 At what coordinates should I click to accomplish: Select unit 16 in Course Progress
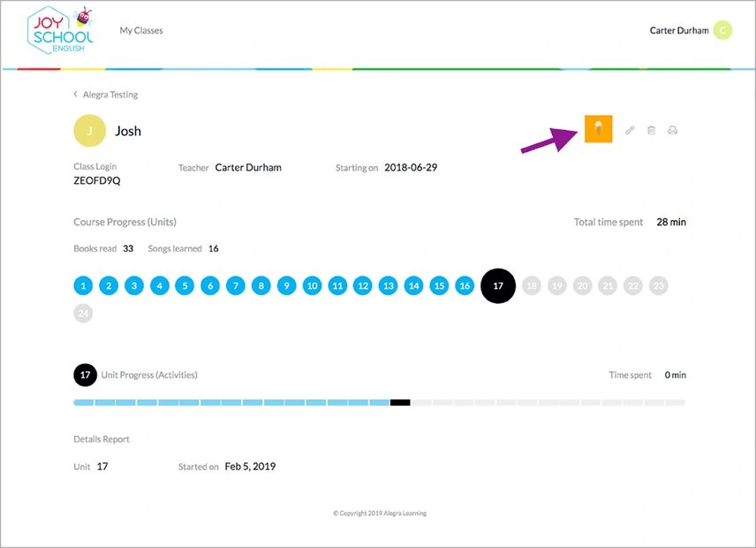click(465, 286)
